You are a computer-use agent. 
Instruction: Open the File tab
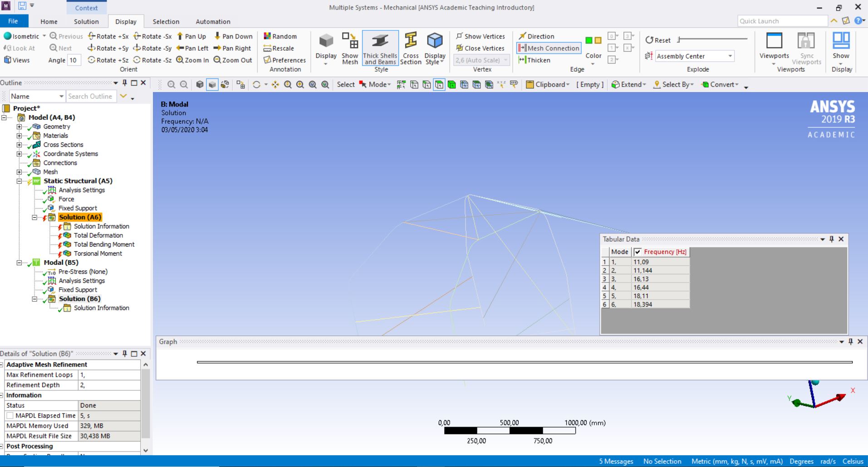click(x=13, y=21)
